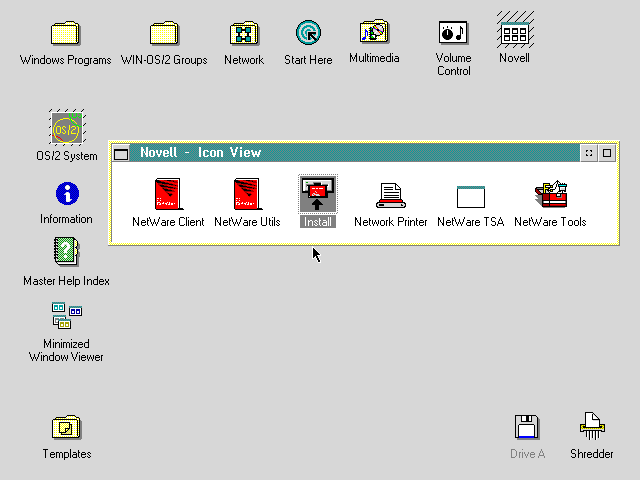Image resolution: width=640 pixels, height=480 pixels.
Task: Click the 'Volume Control' label text
Action: [453, 64]
